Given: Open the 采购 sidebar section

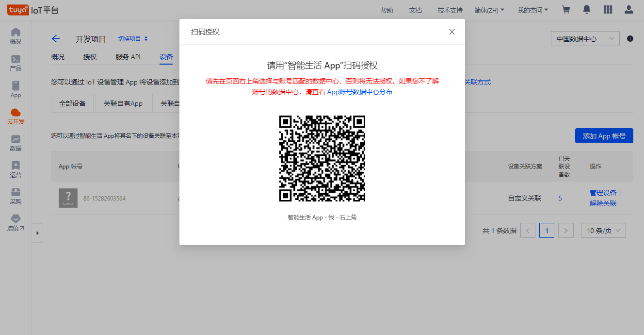Looking at the screenshot, I should click(16, 196).
